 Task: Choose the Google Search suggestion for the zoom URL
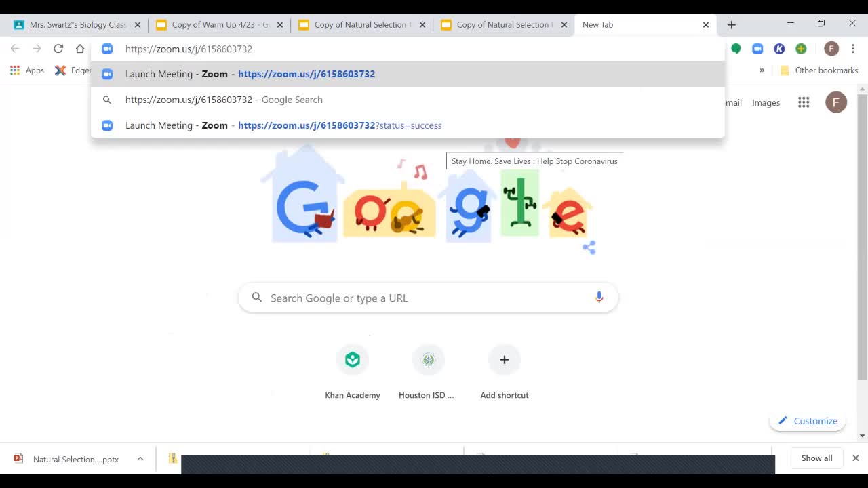pos(408,100)
